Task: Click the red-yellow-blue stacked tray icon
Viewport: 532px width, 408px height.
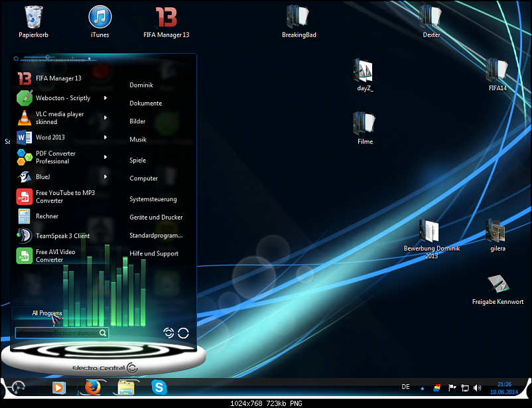Action: [x=437, y=387]
